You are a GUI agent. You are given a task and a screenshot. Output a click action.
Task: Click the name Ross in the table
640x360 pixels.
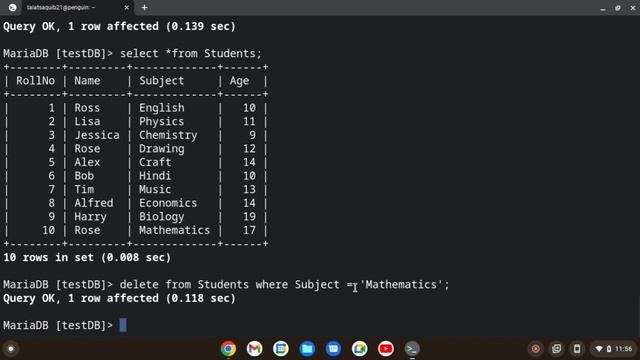[87, 108]
